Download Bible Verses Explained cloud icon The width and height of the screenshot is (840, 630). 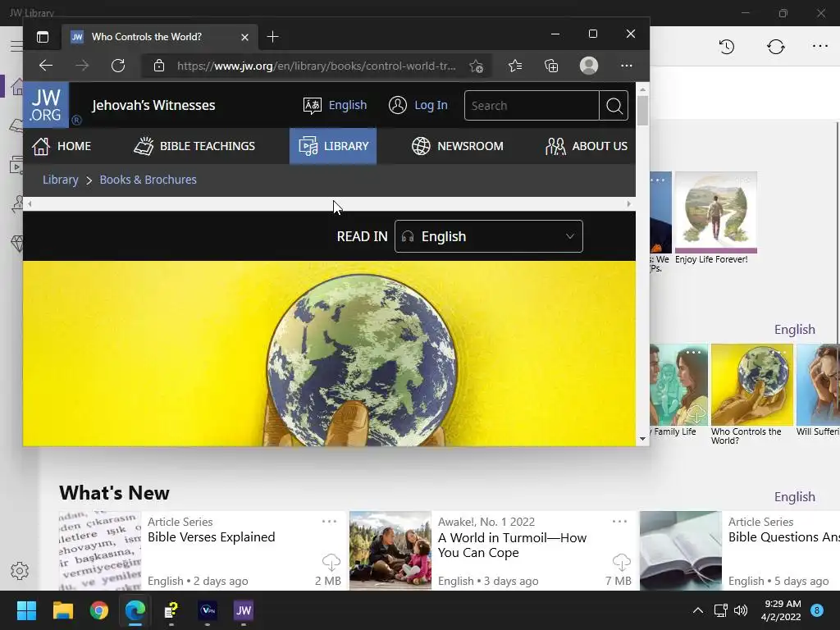click(331, 562)
